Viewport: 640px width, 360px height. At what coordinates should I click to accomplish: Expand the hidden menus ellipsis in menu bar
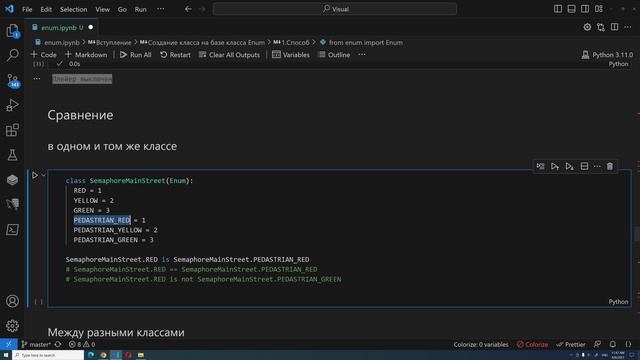(x=161, y=9)
